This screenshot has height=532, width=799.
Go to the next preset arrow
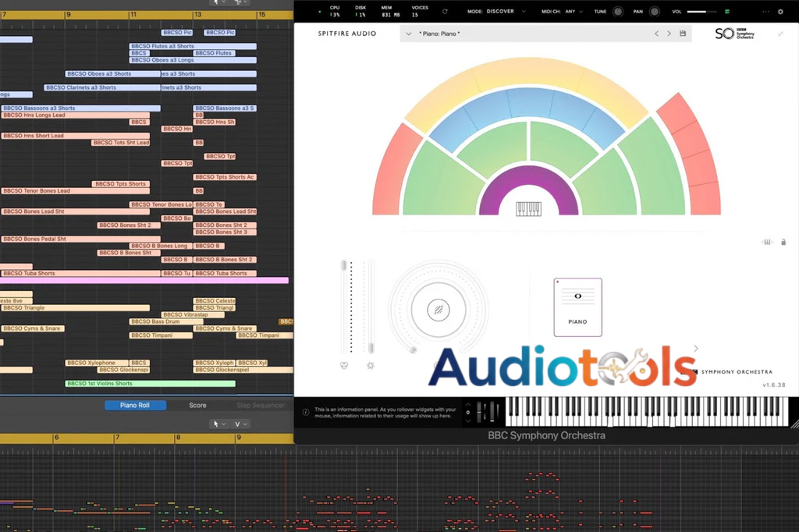point(669,34)
